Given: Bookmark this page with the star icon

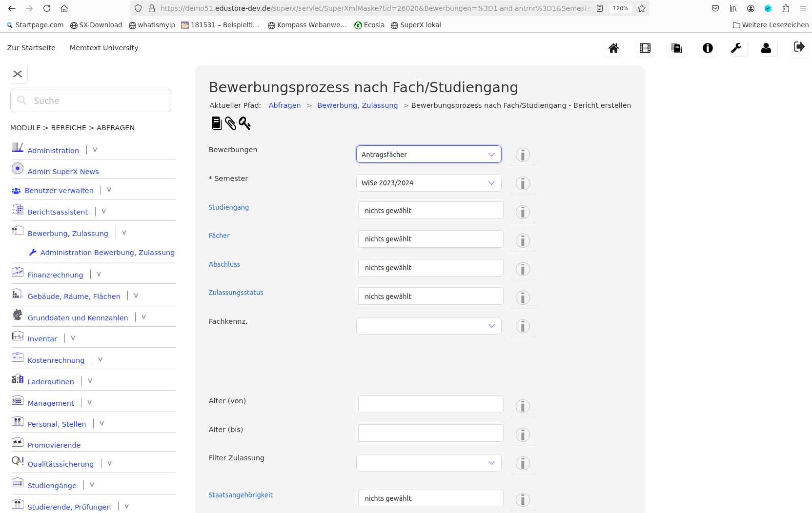Looking at the screenshot, I should pos(642,8).
